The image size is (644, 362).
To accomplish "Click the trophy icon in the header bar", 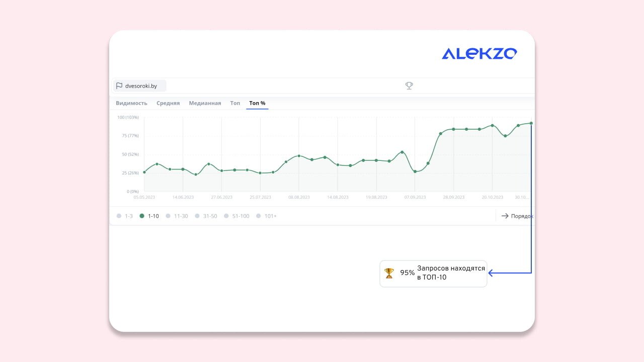I will point(409,86).
